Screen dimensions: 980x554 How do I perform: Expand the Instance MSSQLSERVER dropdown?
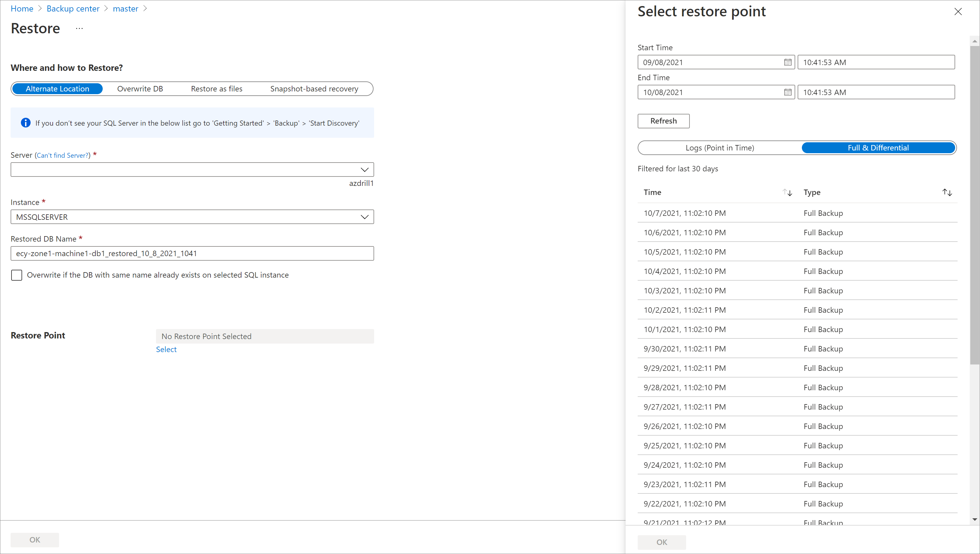[x=364, y=216]
